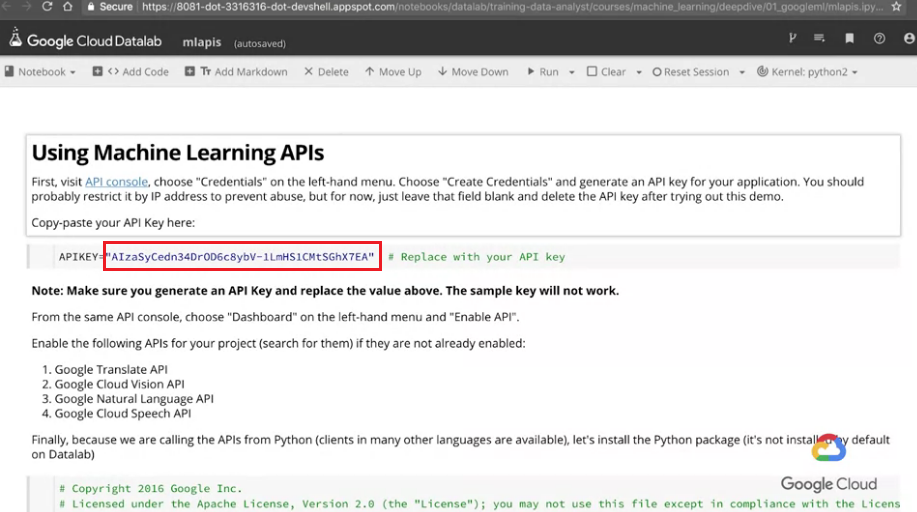Viewport: 917px width, 512px height.
Task: Click Add Markdown in the toolbar
Action: pyautogui.click(x=236, y=71)
